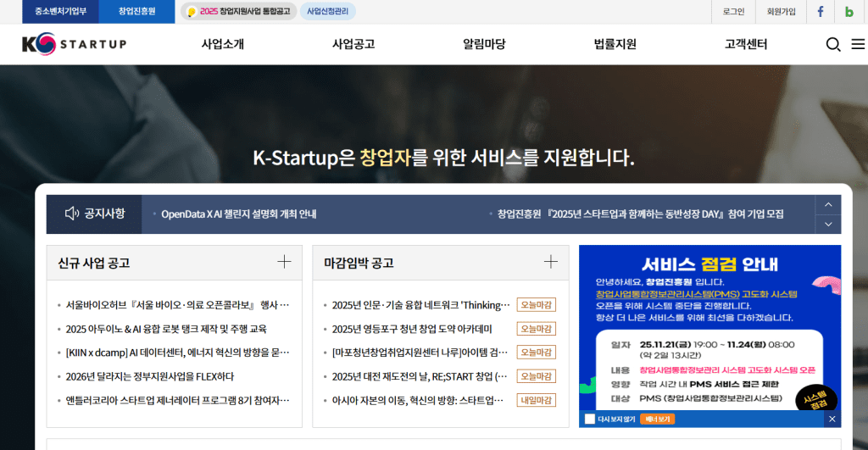Open 사업신청관리 pill button
Screen dimensions: 868x450
tap(328, 11)
